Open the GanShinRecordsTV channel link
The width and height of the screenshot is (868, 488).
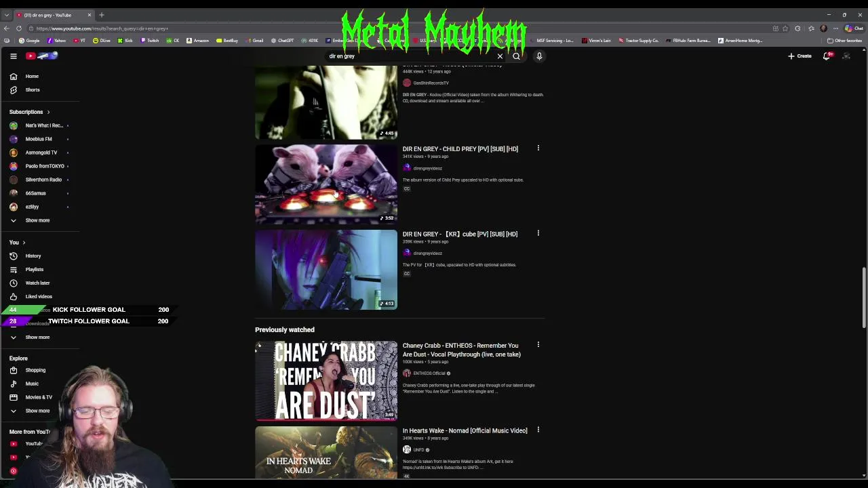pos(431,83)
